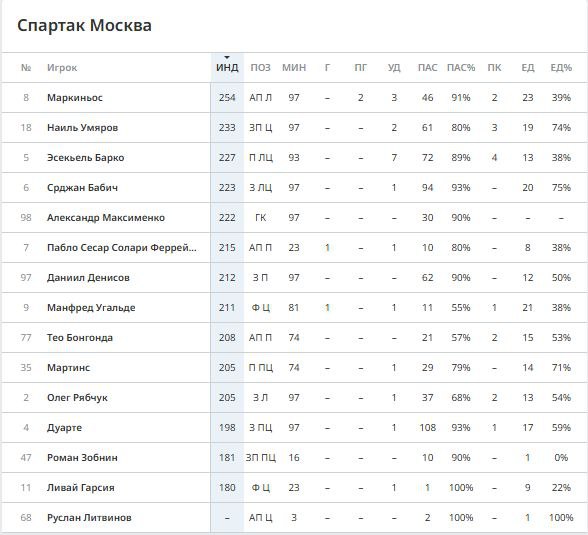Image resolution: width=588 pixels, height=535 pixels.
Task: Sort by ПГ column header
Action: 360,67
